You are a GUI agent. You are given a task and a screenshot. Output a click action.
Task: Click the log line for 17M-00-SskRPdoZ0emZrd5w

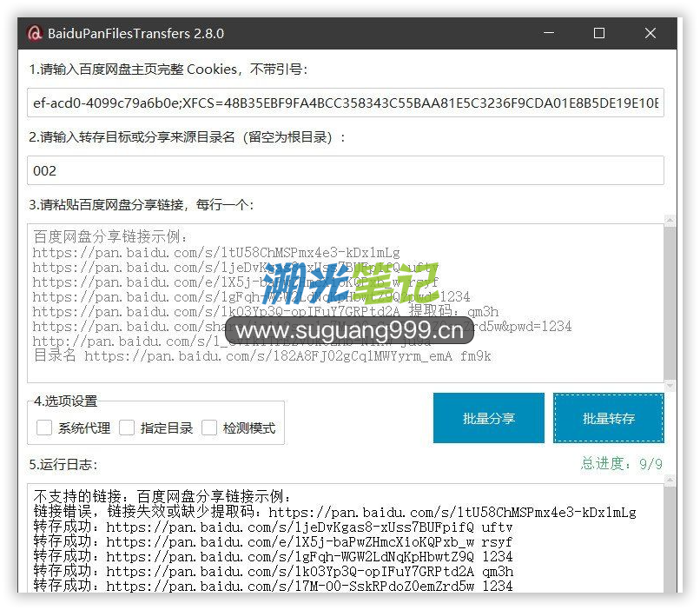point(273,586)
